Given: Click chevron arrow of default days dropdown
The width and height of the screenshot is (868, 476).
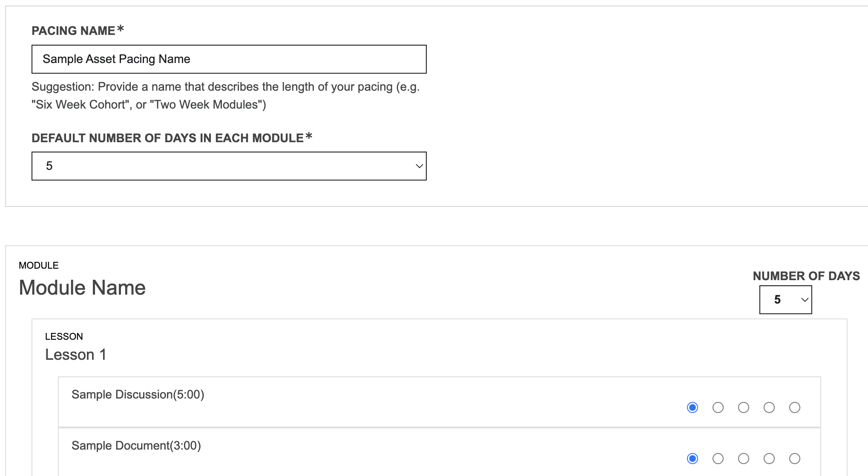Looking at the screenshot, I should (419, 166).
